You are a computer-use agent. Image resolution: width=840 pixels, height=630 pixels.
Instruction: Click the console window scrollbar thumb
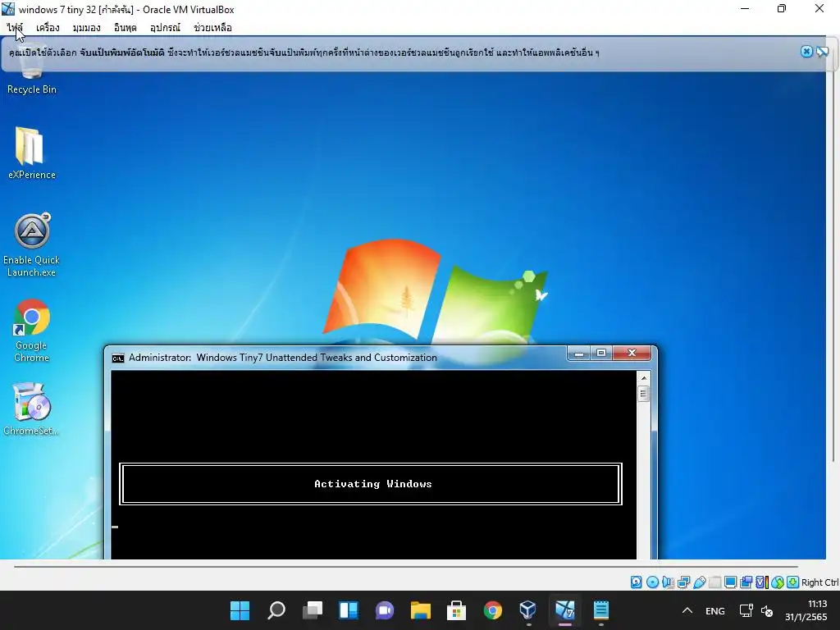pyautogui.click(x=644, y=394)
